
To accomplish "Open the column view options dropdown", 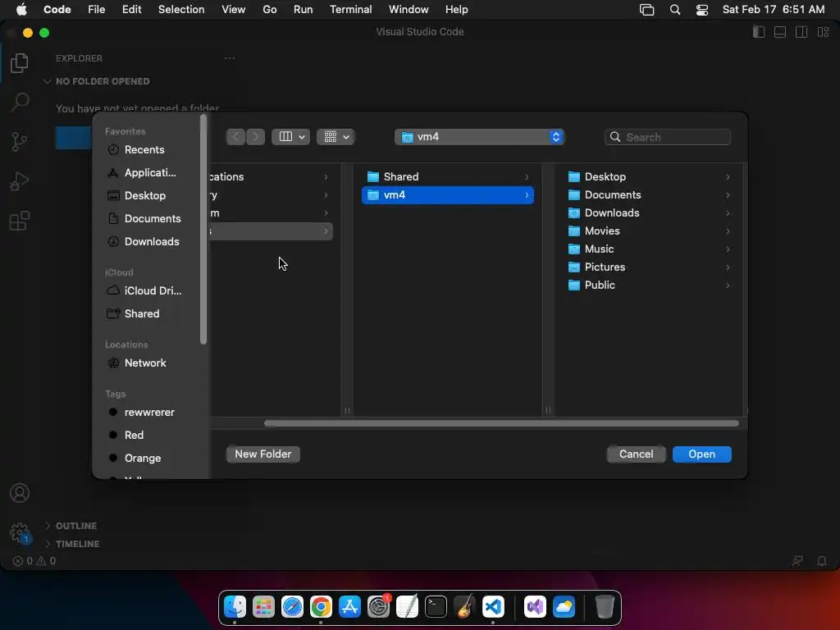I will [291, 137].
